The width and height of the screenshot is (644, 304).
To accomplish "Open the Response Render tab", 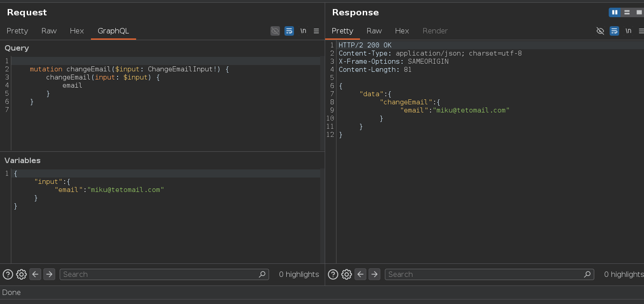I will [435, 31].
